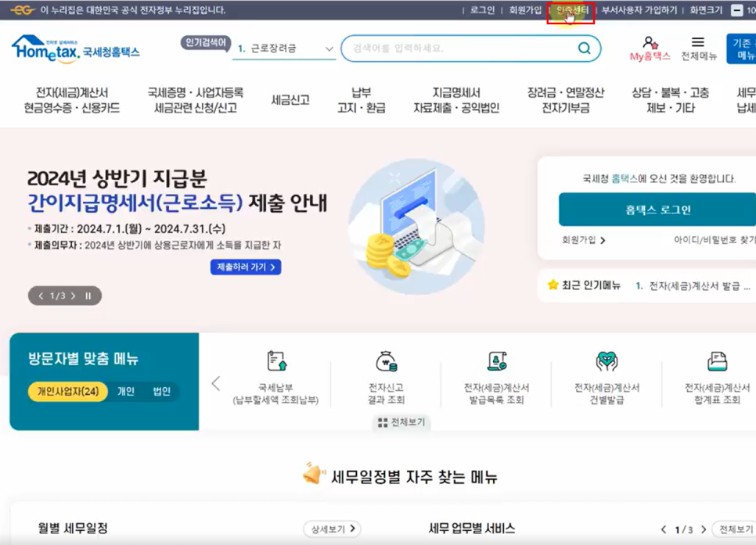
Task: Open 세금신고 main menu
Action: pos(290,100)
